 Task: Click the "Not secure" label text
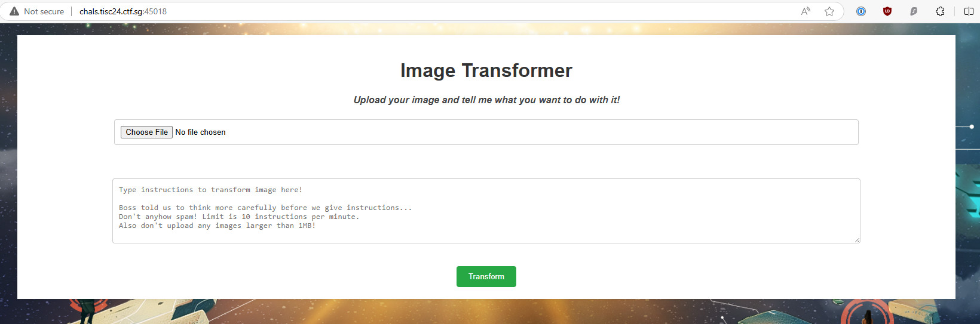click(44, 11)
